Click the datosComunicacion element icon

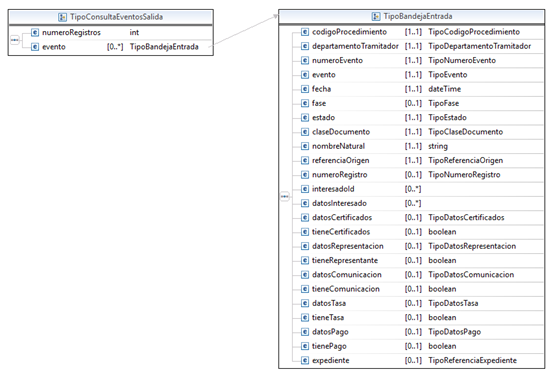(305, 275)
